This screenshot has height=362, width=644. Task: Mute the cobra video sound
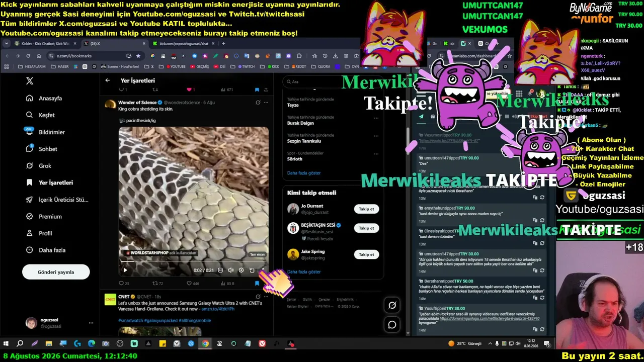coord(230,270)
